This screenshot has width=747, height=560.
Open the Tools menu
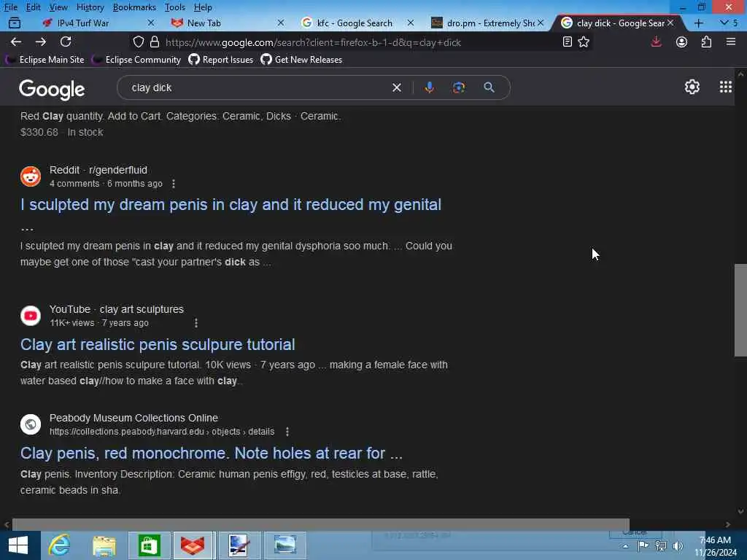[x=175, y=7]
